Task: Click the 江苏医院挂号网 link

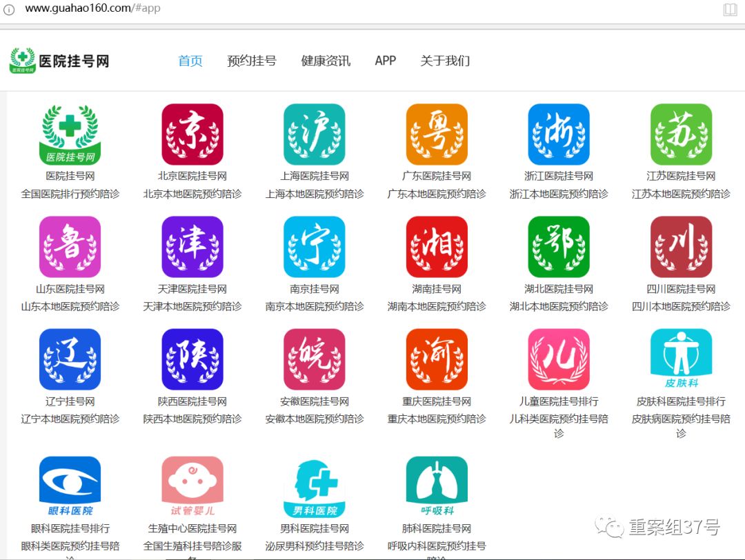Action: point(682,177)
